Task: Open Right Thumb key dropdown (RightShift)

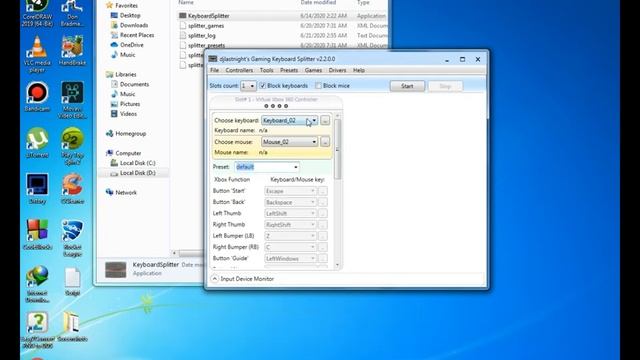Action: (x=290, y=225)
